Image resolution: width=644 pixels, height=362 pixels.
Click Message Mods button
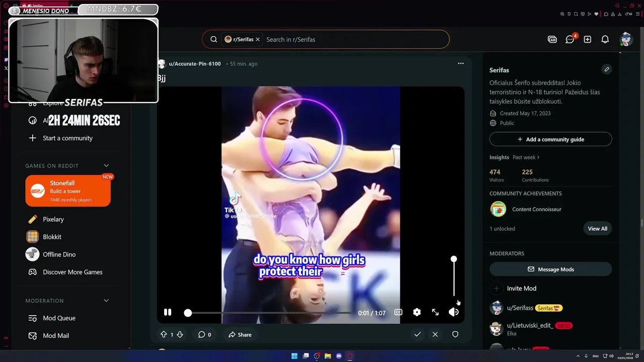pos(550,269)
